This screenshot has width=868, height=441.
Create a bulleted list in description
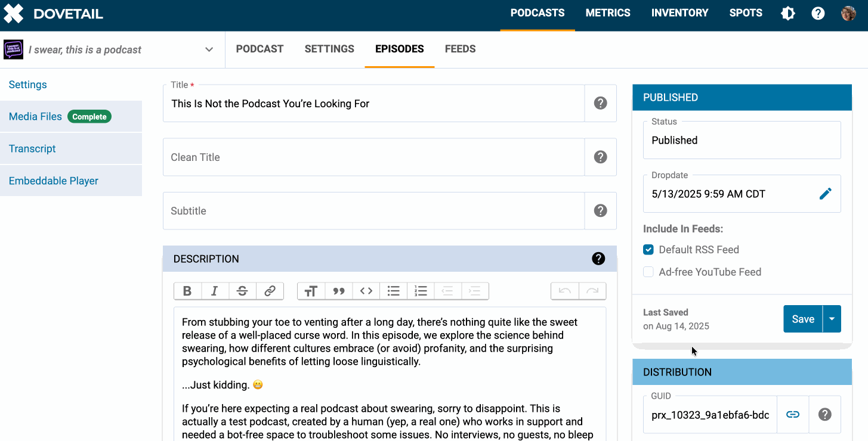click(x=394, y=291)
